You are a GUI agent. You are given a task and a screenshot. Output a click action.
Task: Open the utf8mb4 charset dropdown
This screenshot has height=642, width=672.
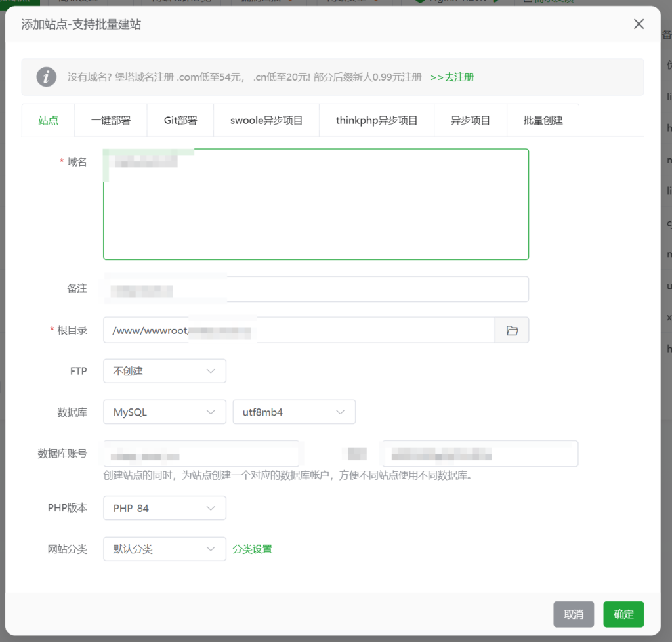(293, 412)
